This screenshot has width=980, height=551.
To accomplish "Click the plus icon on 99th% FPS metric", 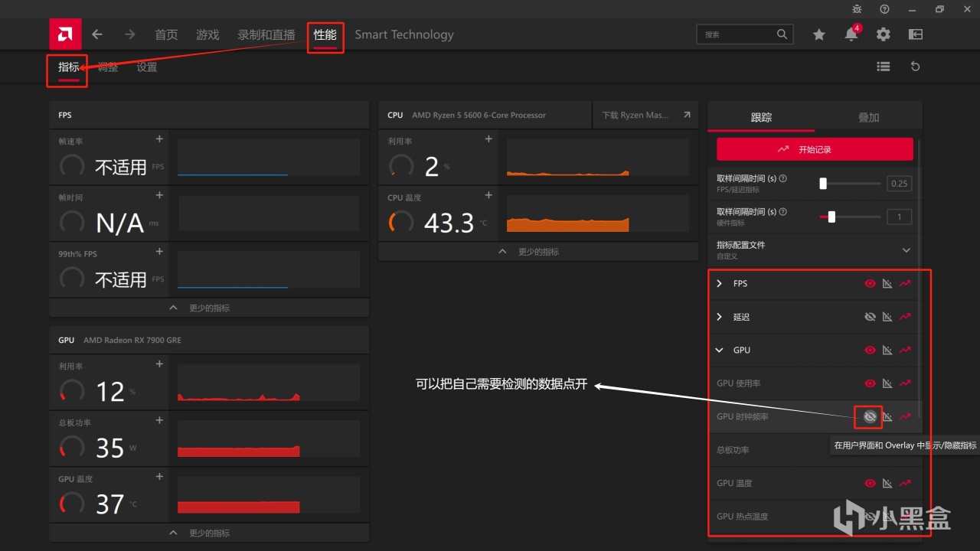I will [159, 251].
